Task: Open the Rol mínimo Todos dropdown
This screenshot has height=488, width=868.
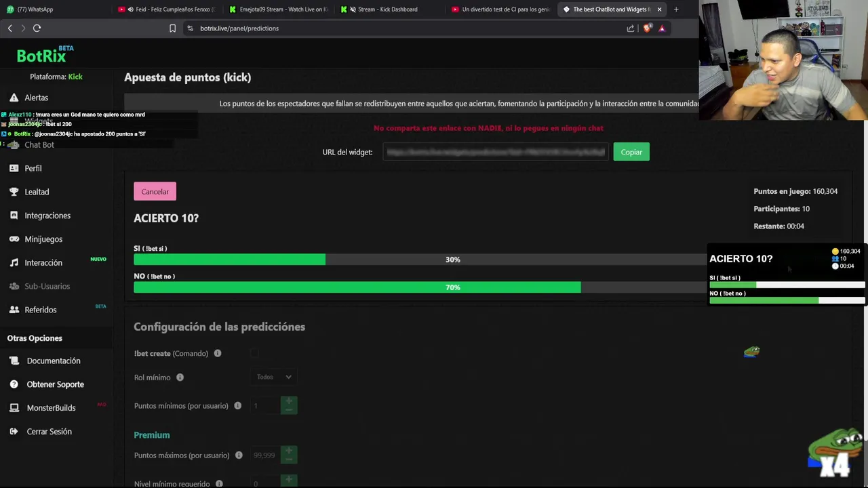Action: click(274, 377)
